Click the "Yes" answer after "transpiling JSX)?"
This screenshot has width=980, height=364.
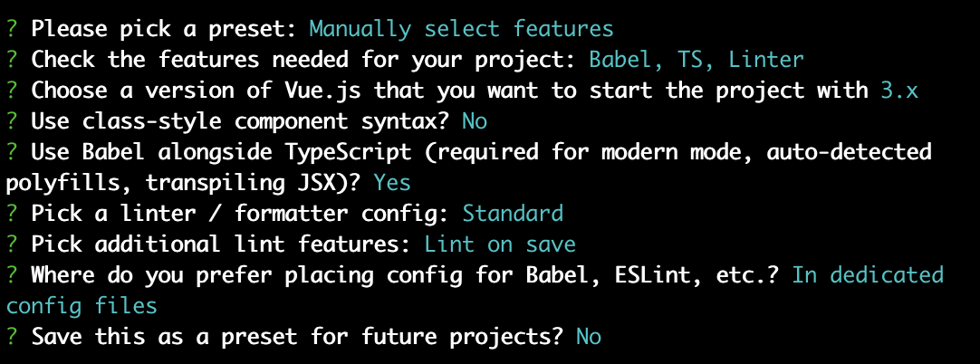click(x=392, y=183)
